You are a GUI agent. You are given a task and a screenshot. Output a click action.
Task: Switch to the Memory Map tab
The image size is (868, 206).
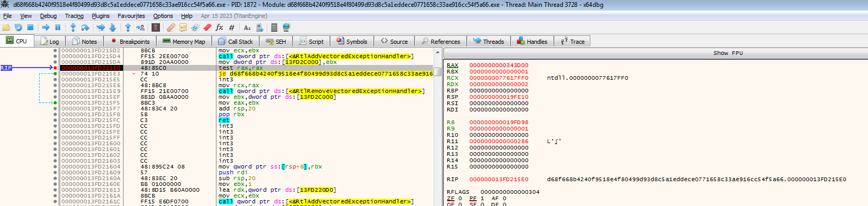(x=184, y=41)
